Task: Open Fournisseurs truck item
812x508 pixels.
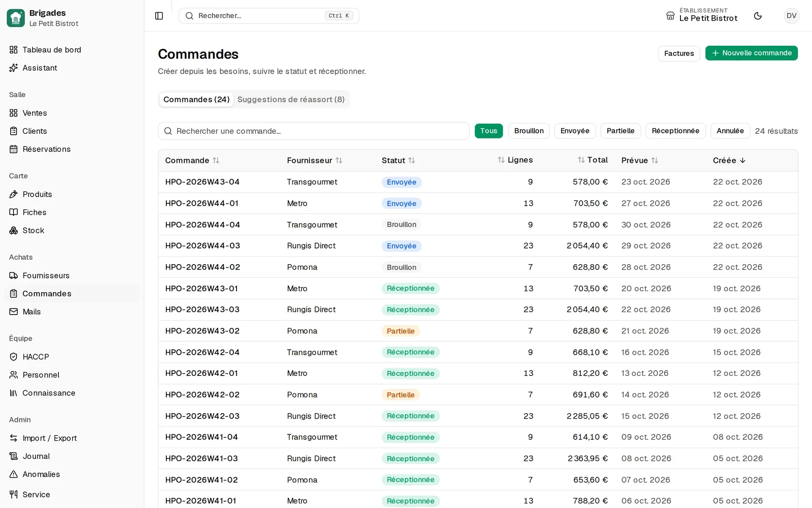Action: coord(72,276)
